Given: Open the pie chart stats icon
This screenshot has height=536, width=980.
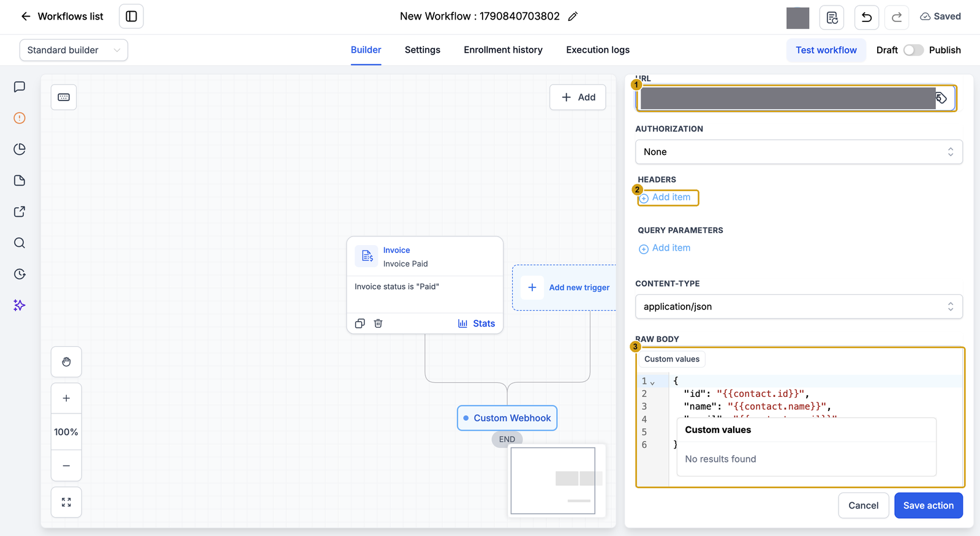Looking at the screenshot, I should [20, 149].
